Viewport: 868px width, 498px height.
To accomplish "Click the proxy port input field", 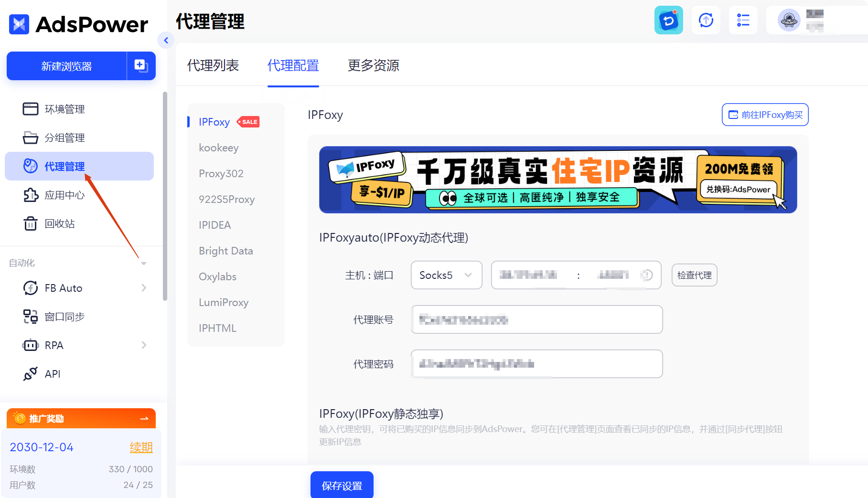I will click(613, 275).
